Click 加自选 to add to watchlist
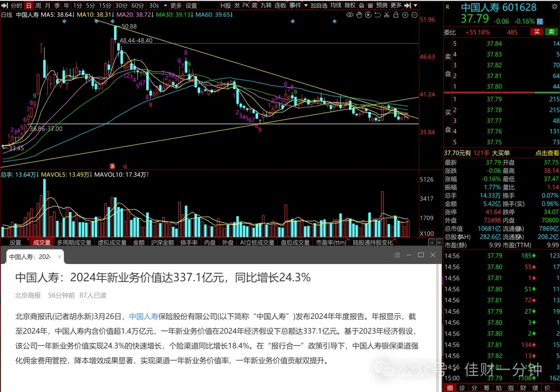This screenshot has height=392, width=560. point(318,5)
